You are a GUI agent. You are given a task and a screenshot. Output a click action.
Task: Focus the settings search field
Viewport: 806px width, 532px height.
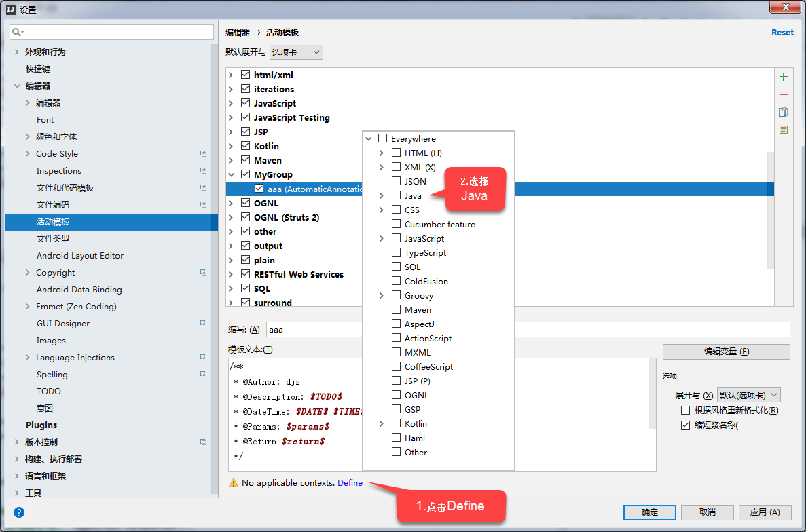pos(111,32)
